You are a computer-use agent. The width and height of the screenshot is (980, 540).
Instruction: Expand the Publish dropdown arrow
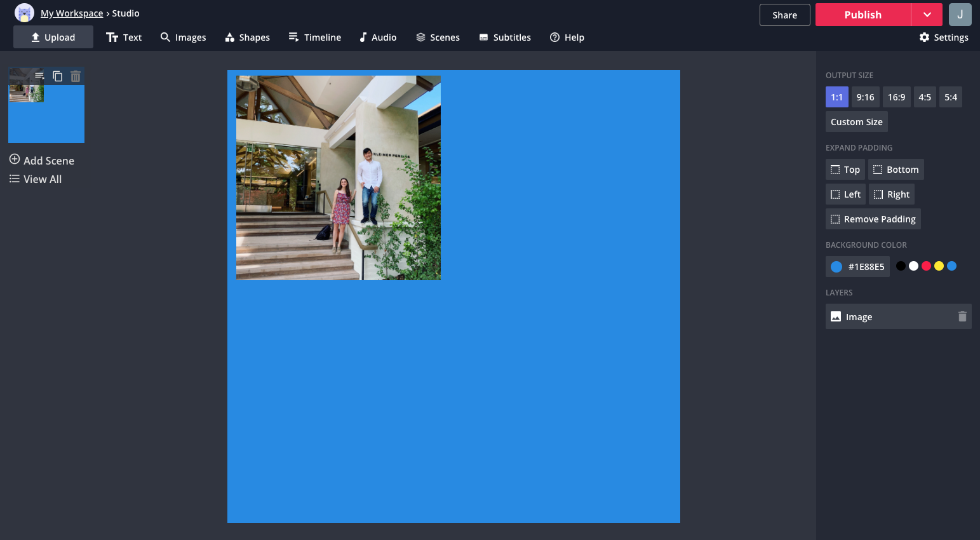927,15
